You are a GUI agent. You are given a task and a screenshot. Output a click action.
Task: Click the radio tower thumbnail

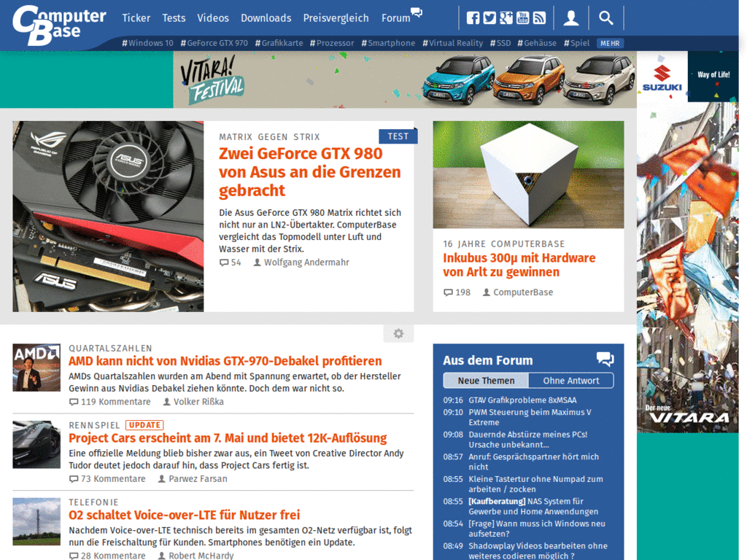point(36,521)
